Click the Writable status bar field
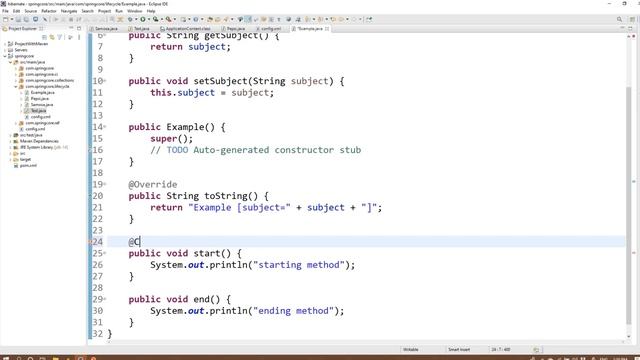 tap(410, 349)
